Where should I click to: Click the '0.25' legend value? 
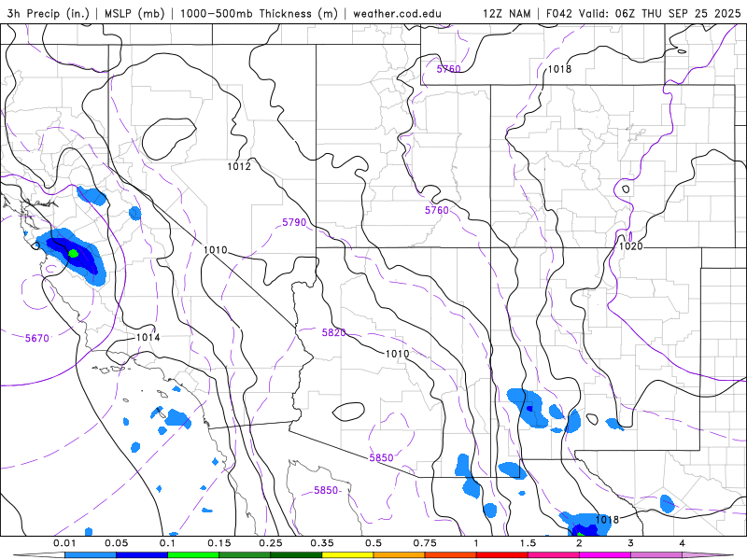(271, 543)
